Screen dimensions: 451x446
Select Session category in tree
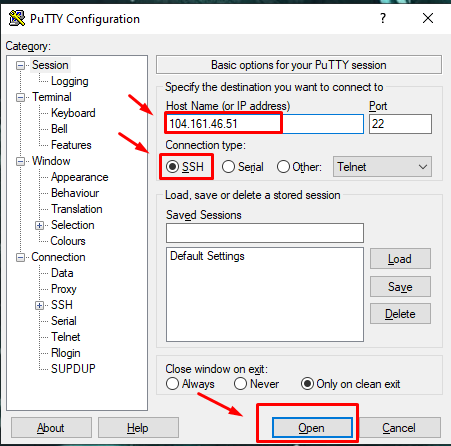coord(50,65)
